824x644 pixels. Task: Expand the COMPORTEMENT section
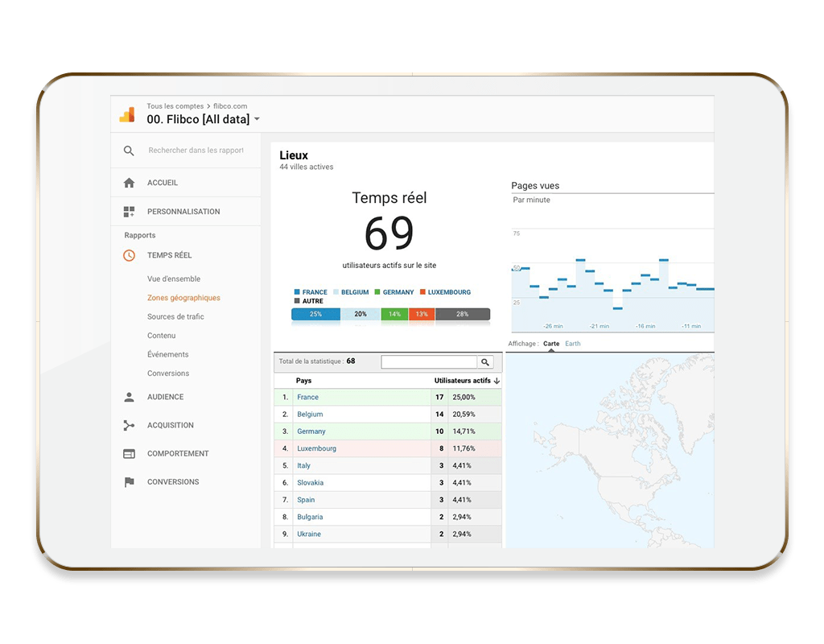[x=178, y=454]
